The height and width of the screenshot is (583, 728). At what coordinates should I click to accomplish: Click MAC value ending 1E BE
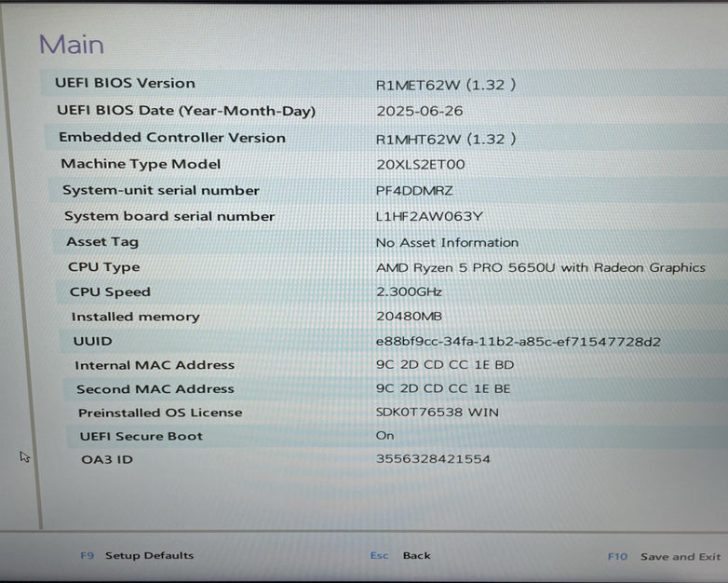443,388
